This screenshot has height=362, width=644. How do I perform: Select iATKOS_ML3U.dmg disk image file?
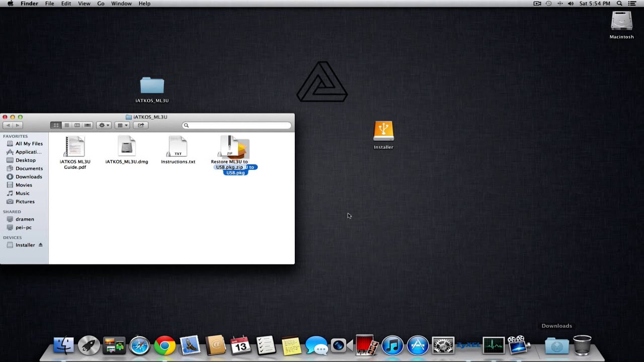pyautogui.click(x=127, y=150)
